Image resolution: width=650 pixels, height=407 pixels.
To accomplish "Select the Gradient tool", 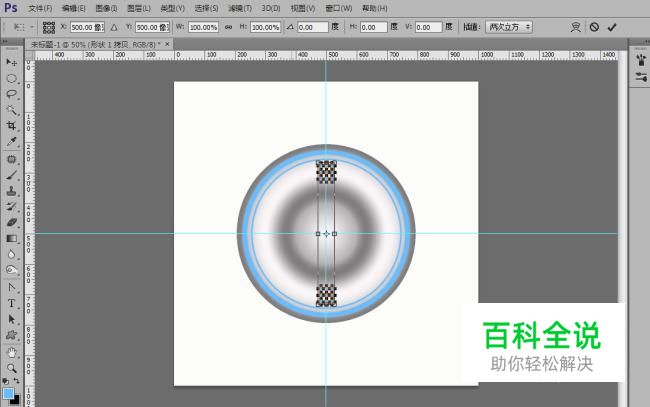I will (x=11, y=238).
